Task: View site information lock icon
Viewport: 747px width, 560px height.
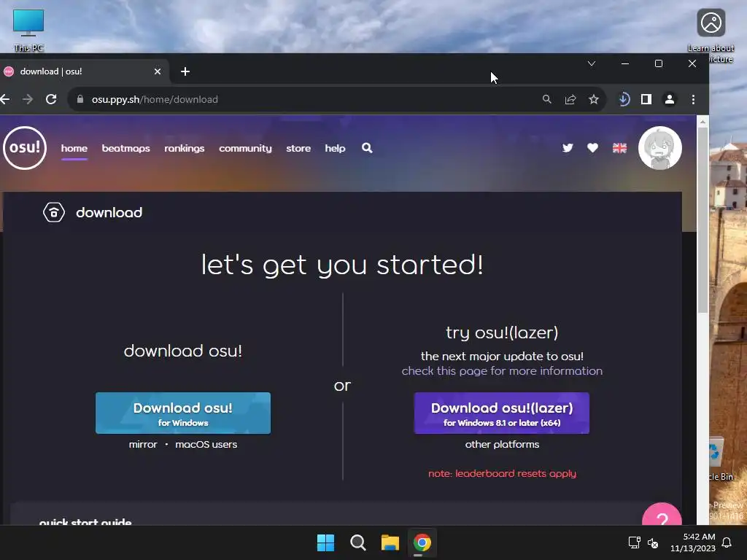Action: 80,99
